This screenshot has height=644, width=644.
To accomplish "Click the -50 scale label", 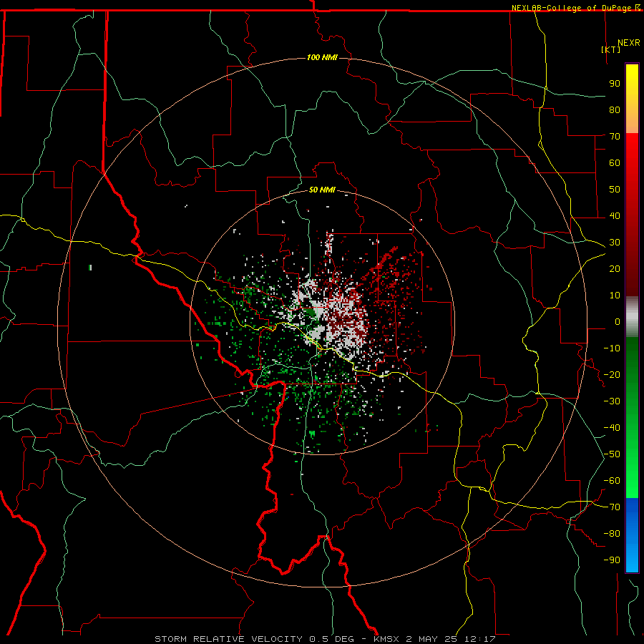I will 612,454.
